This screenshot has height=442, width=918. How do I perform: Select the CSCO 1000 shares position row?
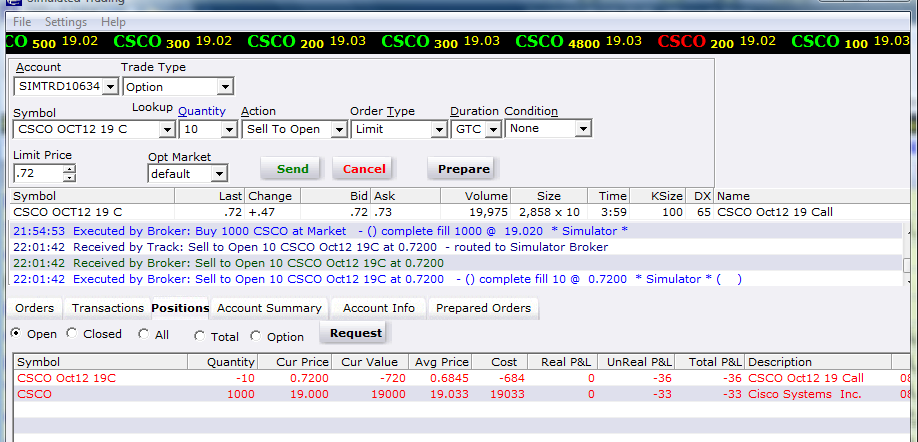click(464, 394)
